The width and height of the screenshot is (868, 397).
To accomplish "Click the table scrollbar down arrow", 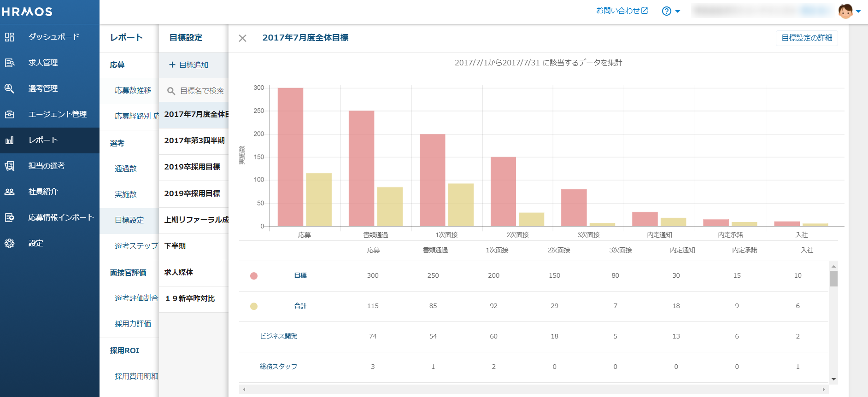I will coord(833,379).
